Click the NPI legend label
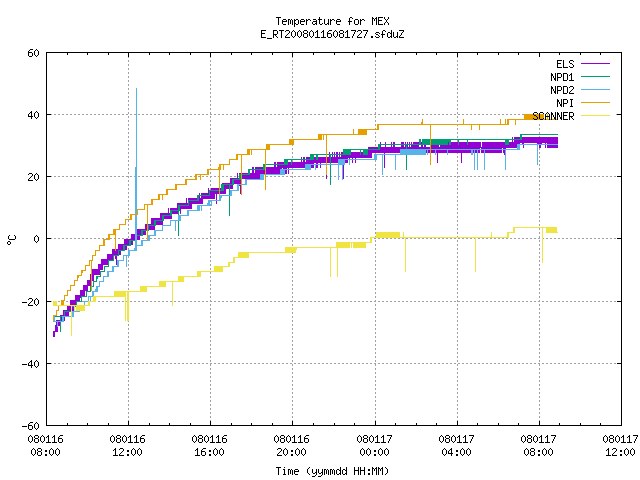The image size is (640, 480). [565, 103]
